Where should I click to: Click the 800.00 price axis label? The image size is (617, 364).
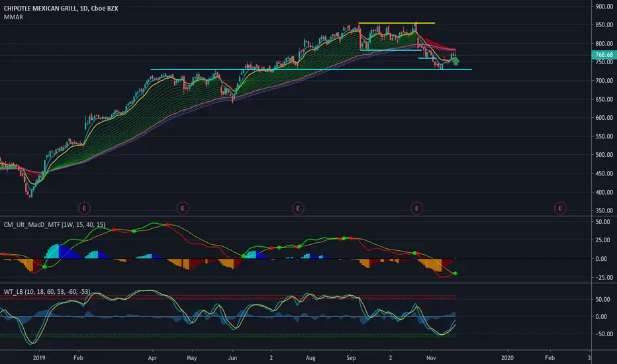604,43
